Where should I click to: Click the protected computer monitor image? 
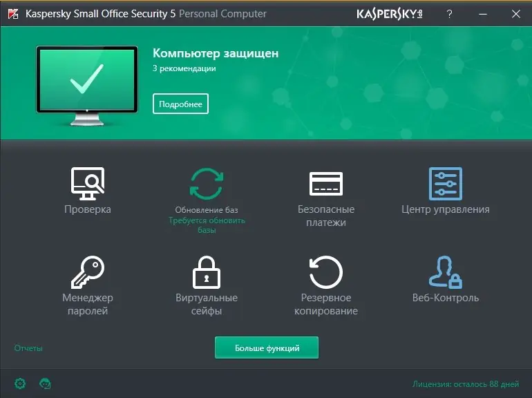pos(87,86)
